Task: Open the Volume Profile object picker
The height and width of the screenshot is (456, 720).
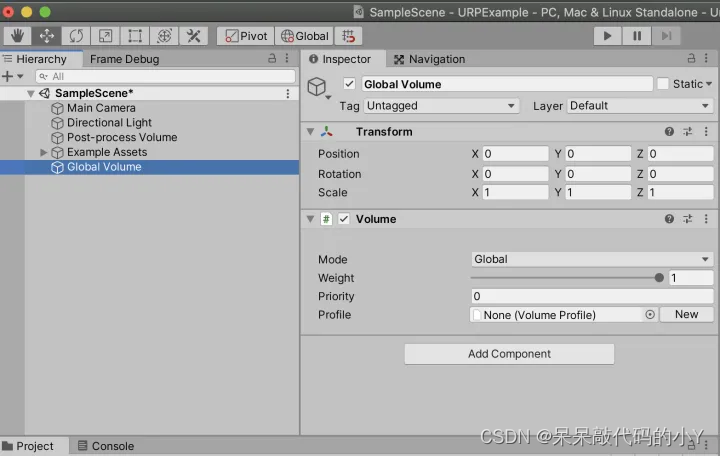Action: [x=650, y=315]
